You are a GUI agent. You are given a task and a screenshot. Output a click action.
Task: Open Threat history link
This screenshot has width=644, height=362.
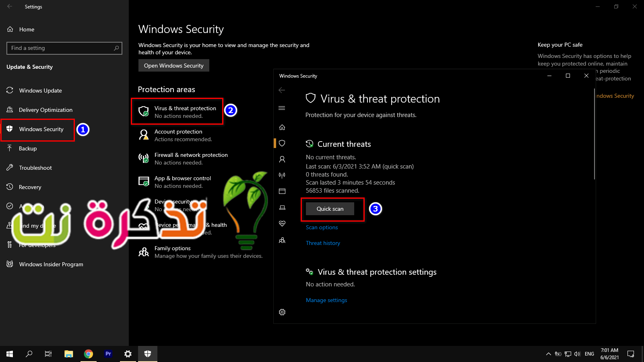323,243
